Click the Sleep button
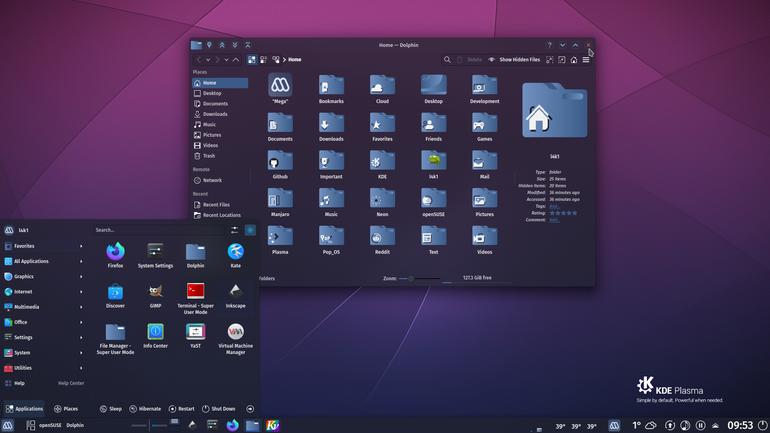The height and width of the screenshot is (433, 770). 110,408
